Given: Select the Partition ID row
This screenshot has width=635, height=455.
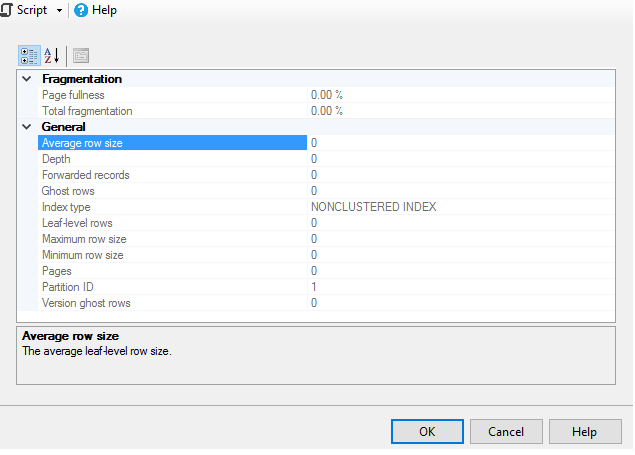Looking at the screenshot, I should 67,287.
